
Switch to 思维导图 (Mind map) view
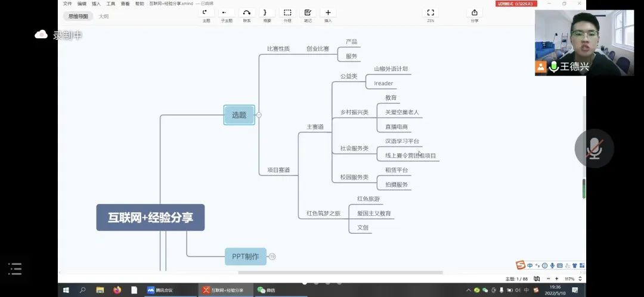click(x=78, y=16)
